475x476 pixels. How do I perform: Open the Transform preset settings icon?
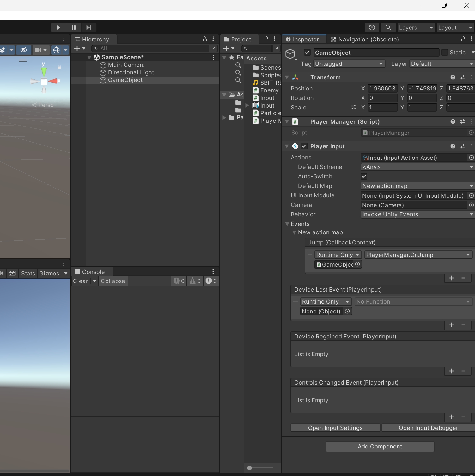tap(462, 77)
